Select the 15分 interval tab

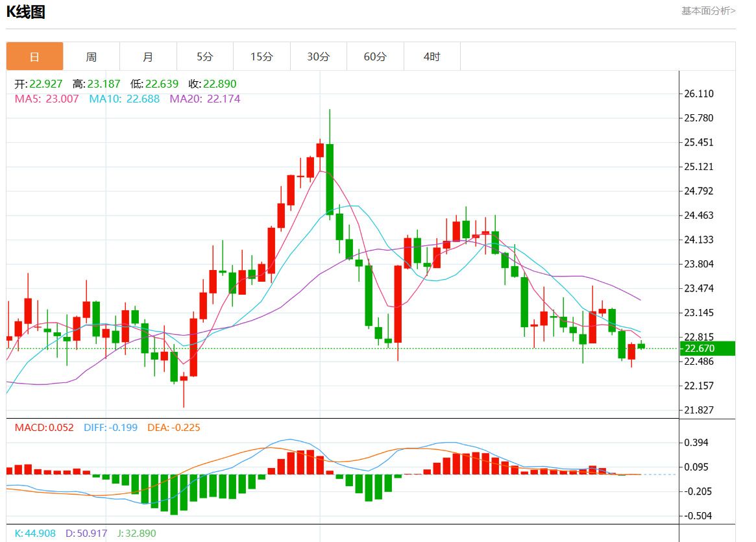click(x=262, y=56)
